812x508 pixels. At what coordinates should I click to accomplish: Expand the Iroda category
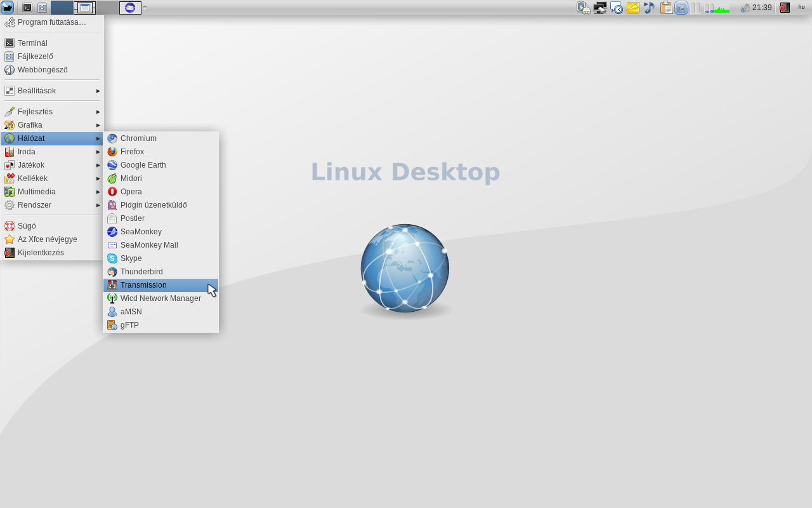(x=52, y=152)
